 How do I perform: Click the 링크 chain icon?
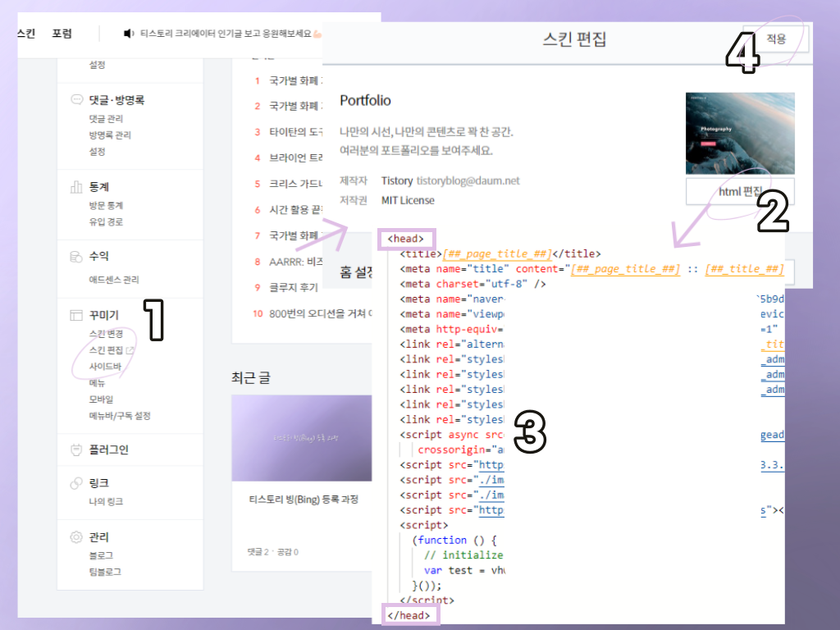[76, 483]
